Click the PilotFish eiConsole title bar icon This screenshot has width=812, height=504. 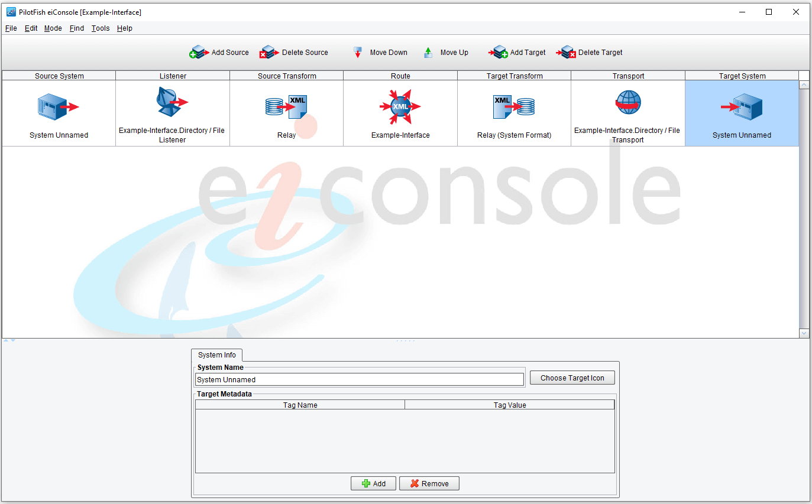[x=11, y=12]
